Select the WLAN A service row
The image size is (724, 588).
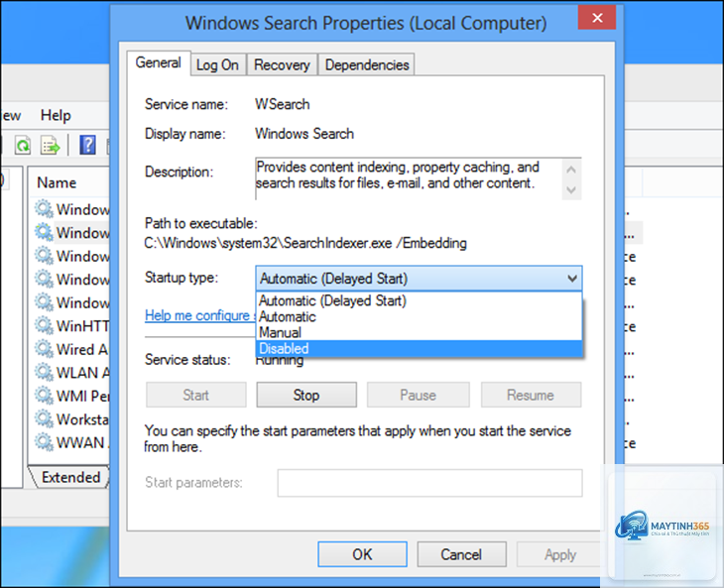tap(71, 373)
